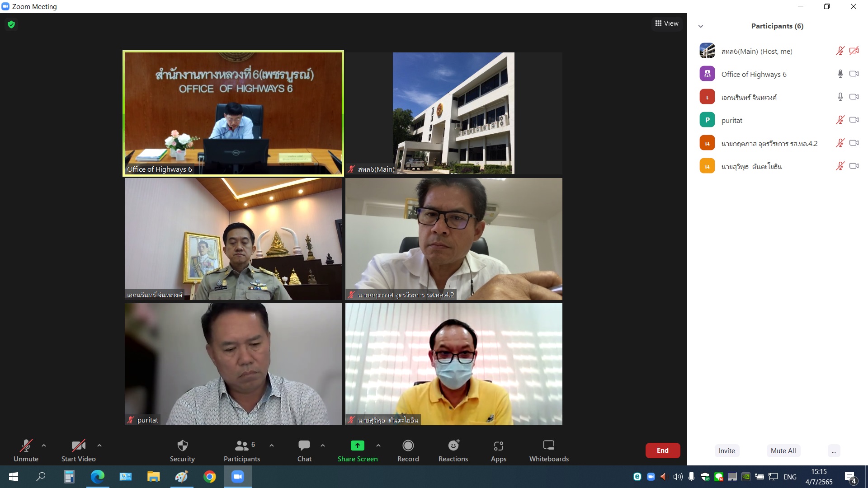The height and width of the screenshot is (488, 868).
Task: Open the Apps panel
Action: click(498, 450)
